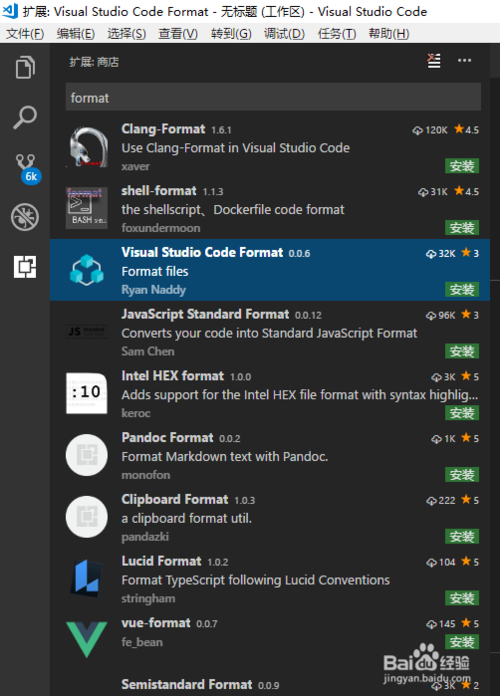The width and height of the screenshot is (500, 696).
Task: Click the publisher name fe_bean
Action: tap(142, 642)
